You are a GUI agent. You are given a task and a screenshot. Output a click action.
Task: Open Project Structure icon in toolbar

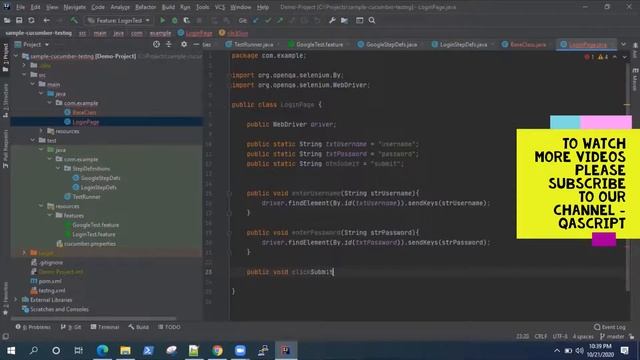[344, 20]
